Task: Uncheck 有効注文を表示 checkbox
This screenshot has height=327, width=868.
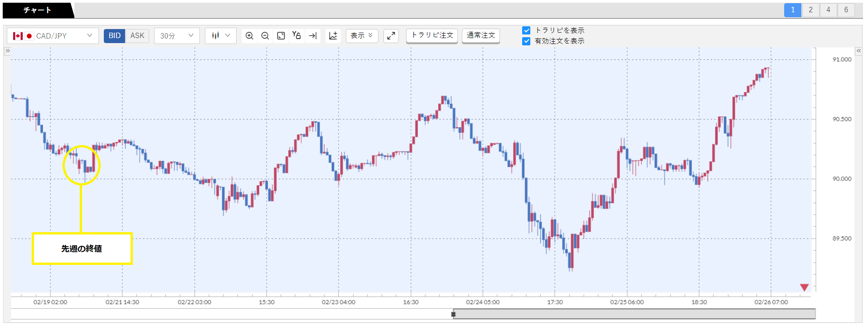Action: 526,41
